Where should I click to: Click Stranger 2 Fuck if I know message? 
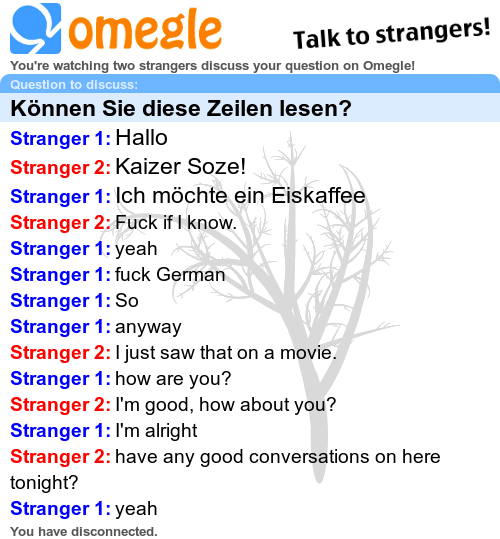pyautogui.click(x=124, y=222)
